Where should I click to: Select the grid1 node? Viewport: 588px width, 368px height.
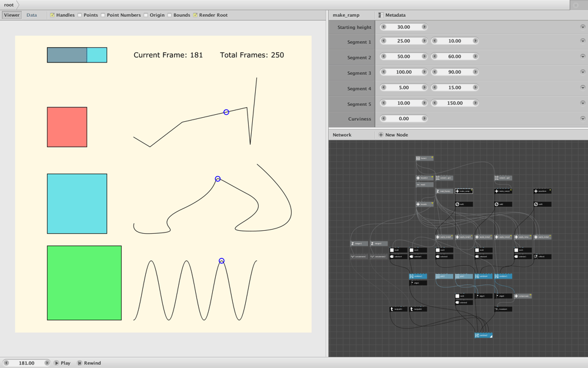coord(444,276)
